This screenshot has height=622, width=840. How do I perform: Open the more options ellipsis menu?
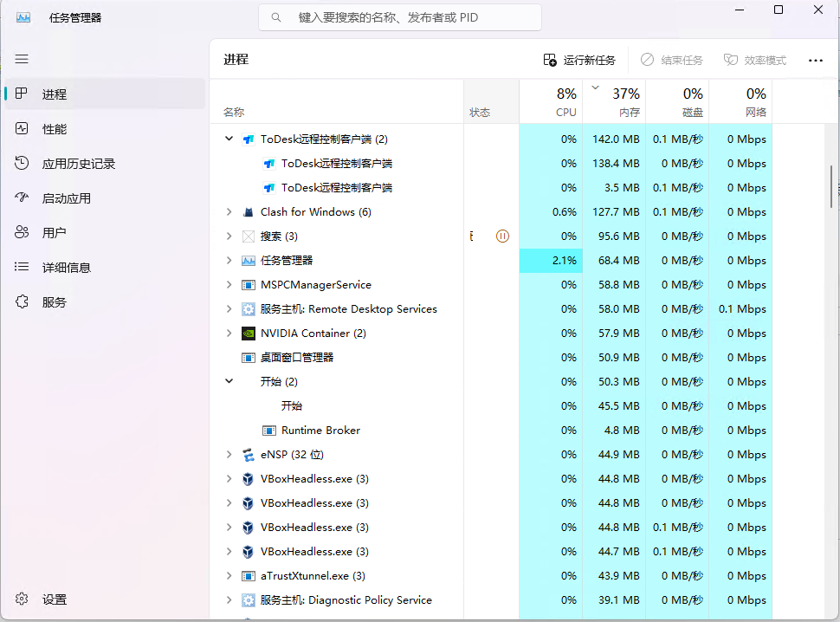815,61
